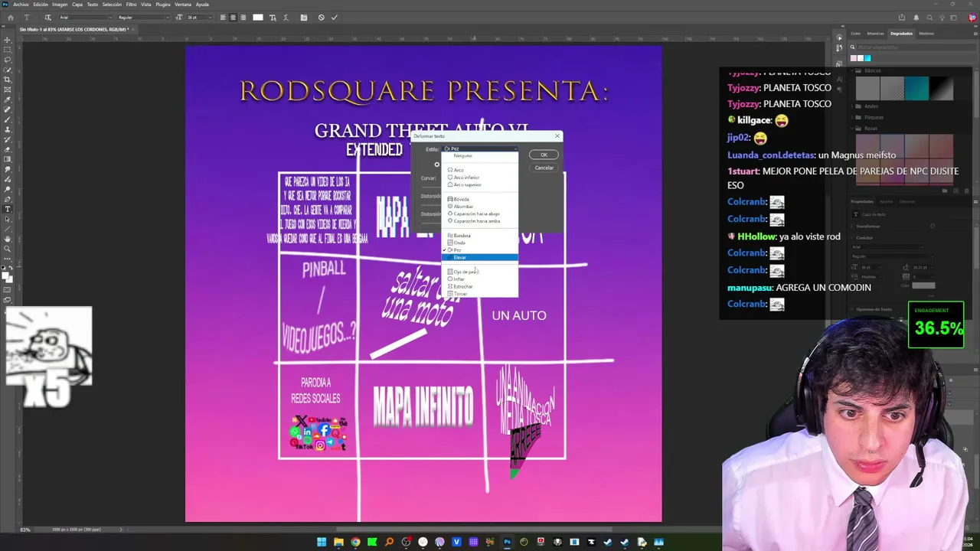Open the Windows Start menu
Image resolution: width=980 pixels, height=551 pixels.
coord(322,543)
